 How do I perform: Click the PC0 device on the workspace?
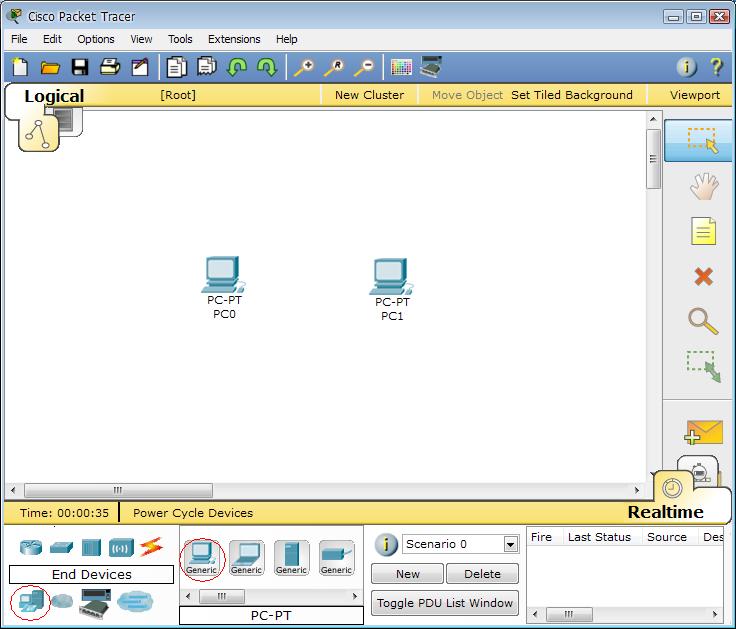pyautogui.click(x=223, y=275)
